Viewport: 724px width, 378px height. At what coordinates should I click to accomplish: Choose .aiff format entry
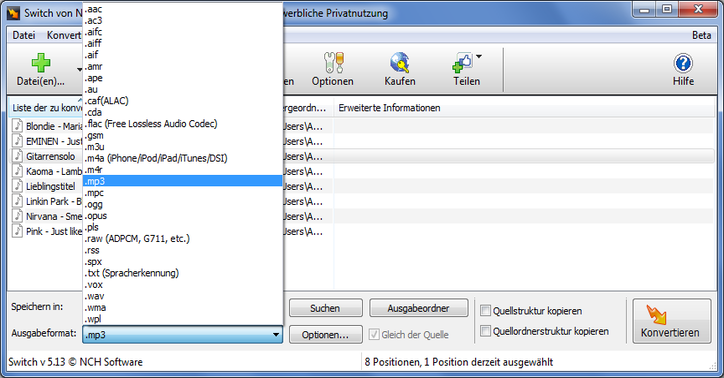click(x=182, y=43)
